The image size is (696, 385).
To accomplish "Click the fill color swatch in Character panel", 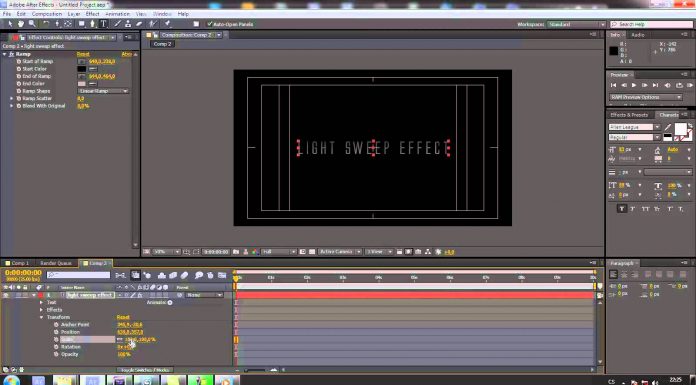I will (x=680, y=129).
